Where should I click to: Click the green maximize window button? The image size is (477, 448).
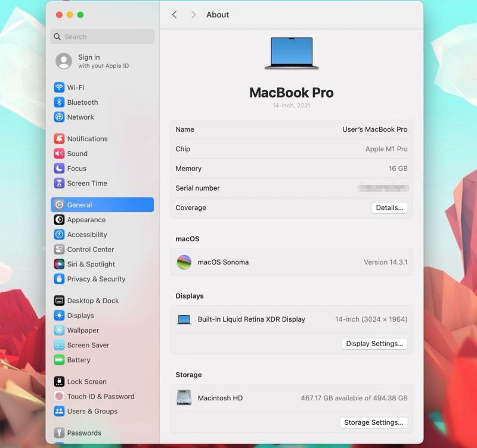pyautogui.click(x=80, y=15)
